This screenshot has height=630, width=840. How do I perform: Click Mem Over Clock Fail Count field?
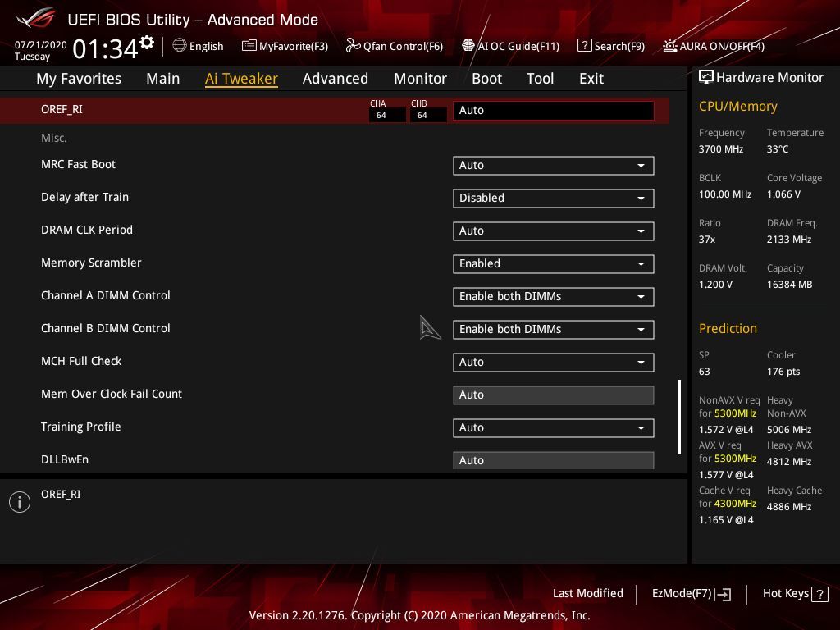tap(554, 395)
